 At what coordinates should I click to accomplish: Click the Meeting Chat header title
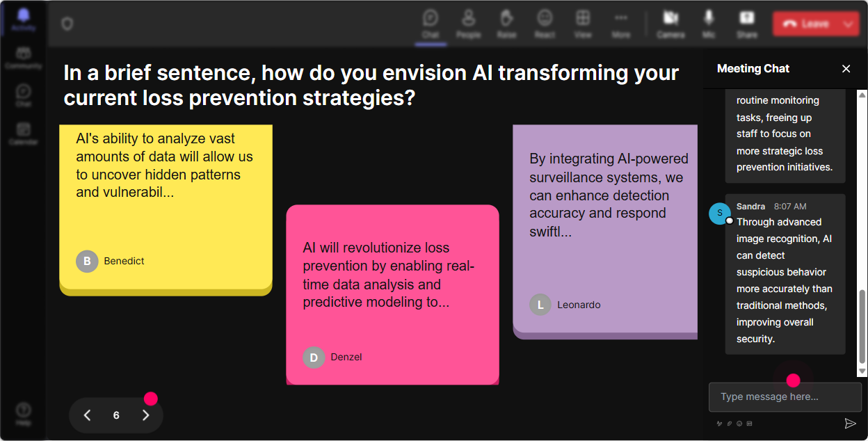click(x=753, y=68)
